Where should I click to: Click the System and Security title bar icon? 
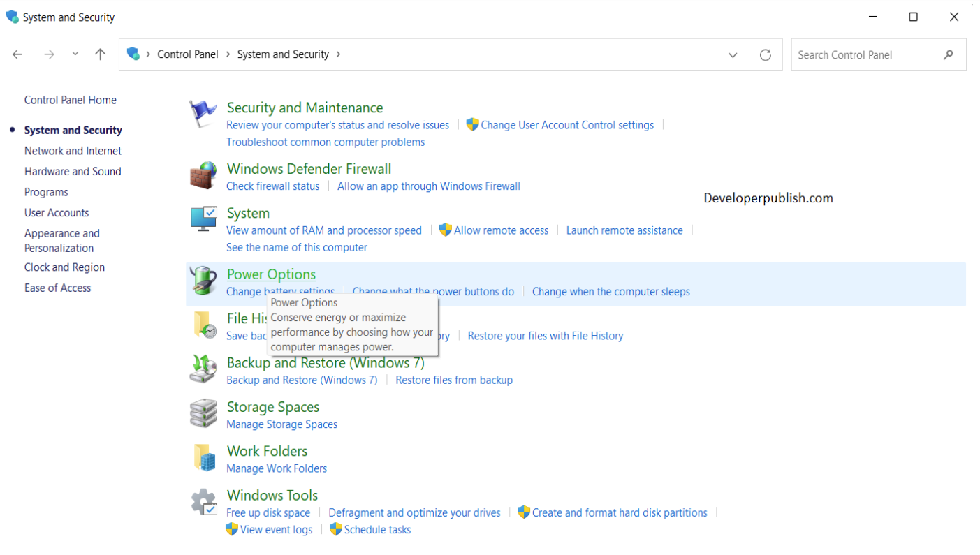tap(12, 17)
